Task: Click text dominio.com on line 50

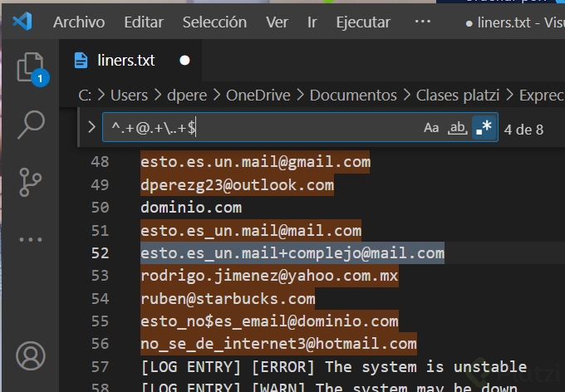Action: pos(191,208)
